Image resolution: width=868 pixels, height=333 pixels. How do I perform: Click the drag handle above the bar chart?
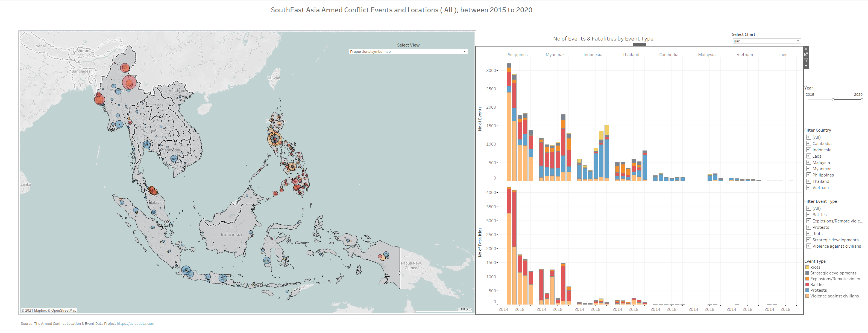click(639, 45)
